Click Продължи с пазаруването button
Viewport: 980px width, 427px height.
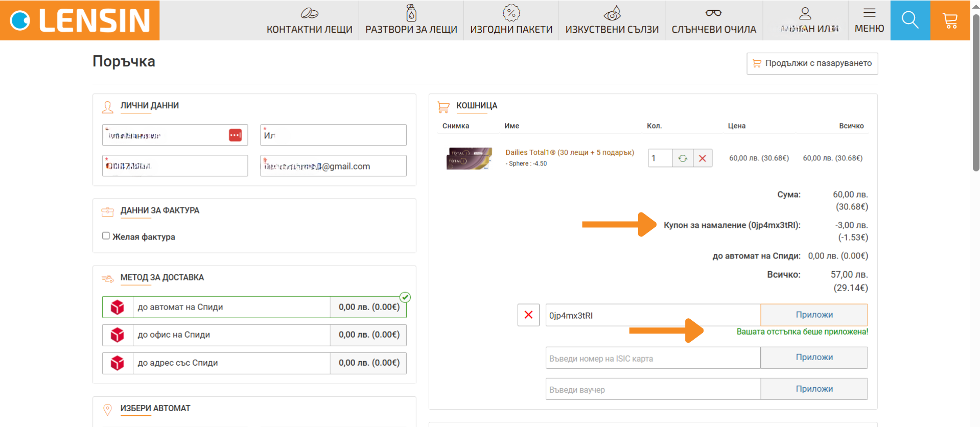tap(812, 63)
